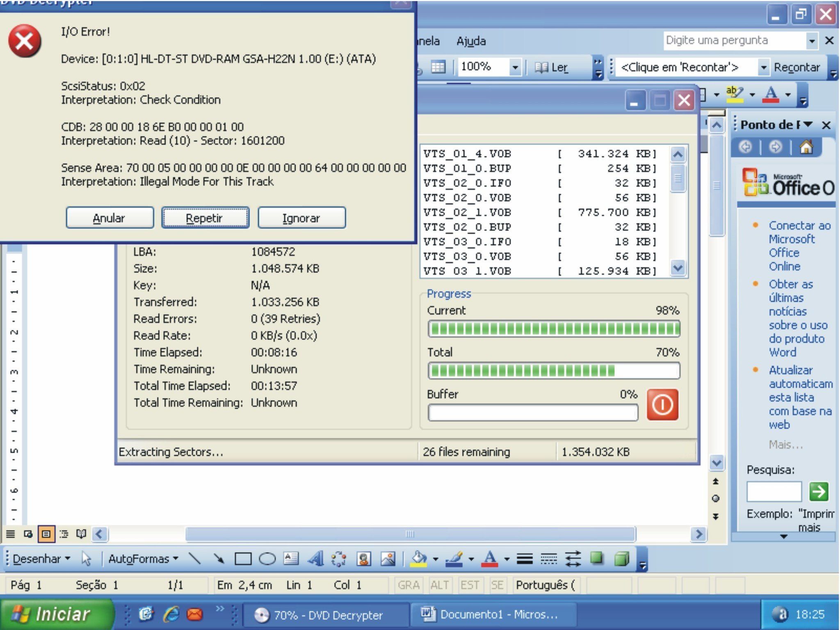The height and width of the screenshot is (630, 840).
Task: Click the Recontar button
Action: [x=797, y=67]
